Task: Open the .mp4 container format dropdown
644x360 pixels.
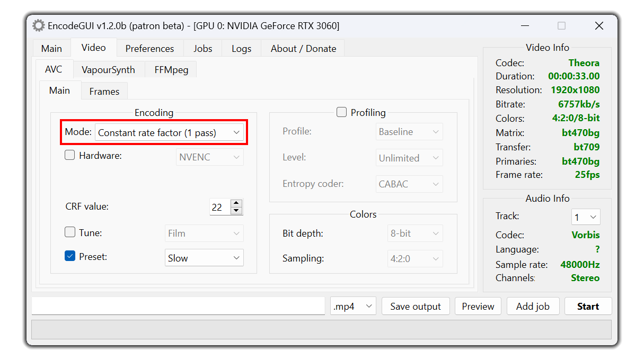Action: coord(353,306)
